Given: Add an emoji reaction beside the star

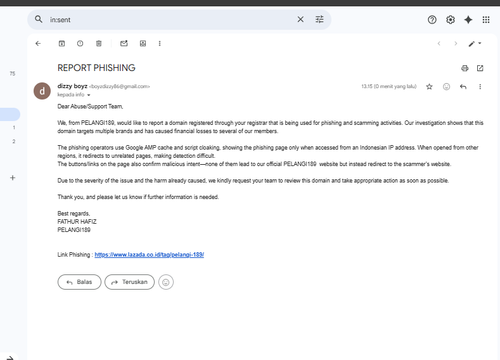Looking at the screenshot, I should 446,87.
